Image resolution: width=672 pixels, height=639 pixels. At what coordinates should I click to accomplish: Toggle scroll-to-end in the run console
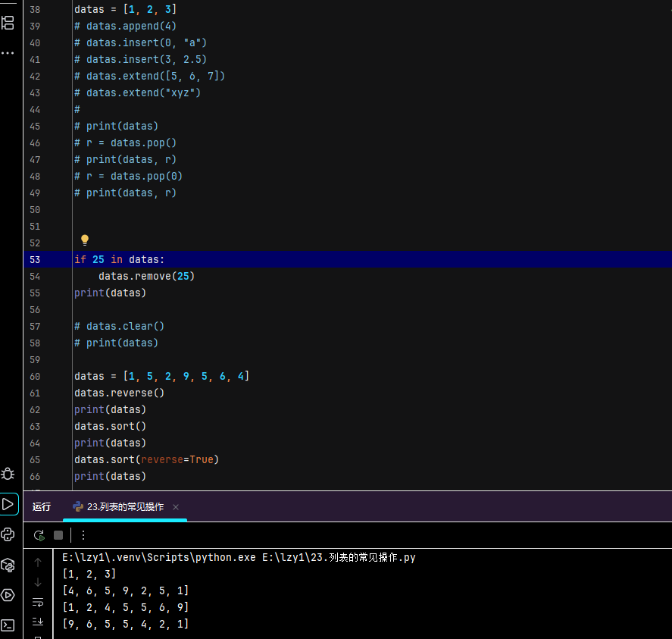(x=38, y=622)
